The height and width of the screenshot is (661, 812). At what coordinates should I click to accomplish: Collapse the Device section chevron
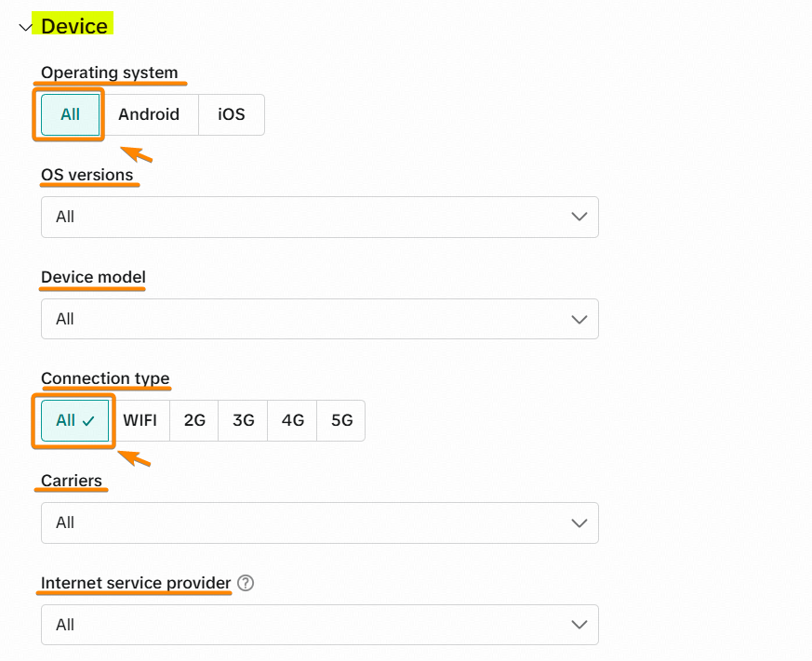(25, 28)
